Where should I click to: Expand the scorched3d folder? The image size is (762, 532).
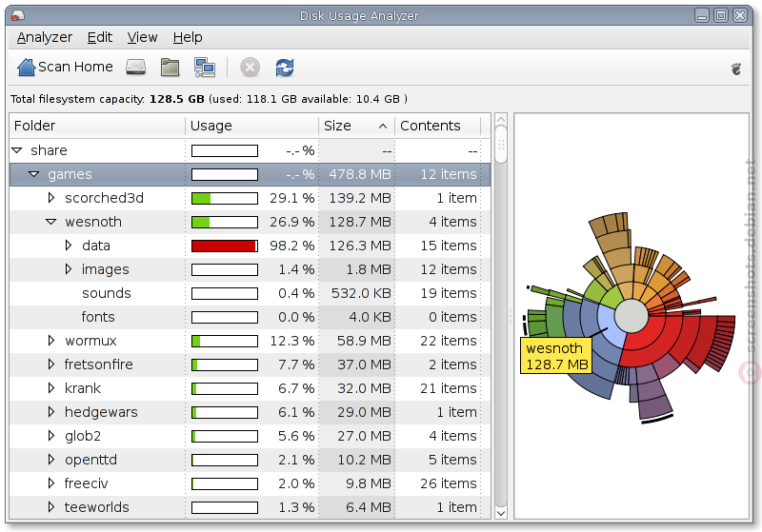[x=51, y=198]
